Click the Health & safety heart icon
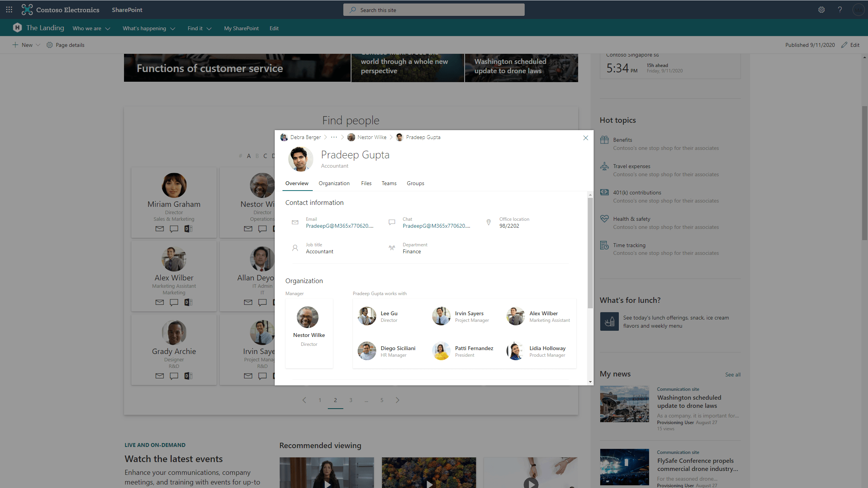 click(x=604, y=218)
